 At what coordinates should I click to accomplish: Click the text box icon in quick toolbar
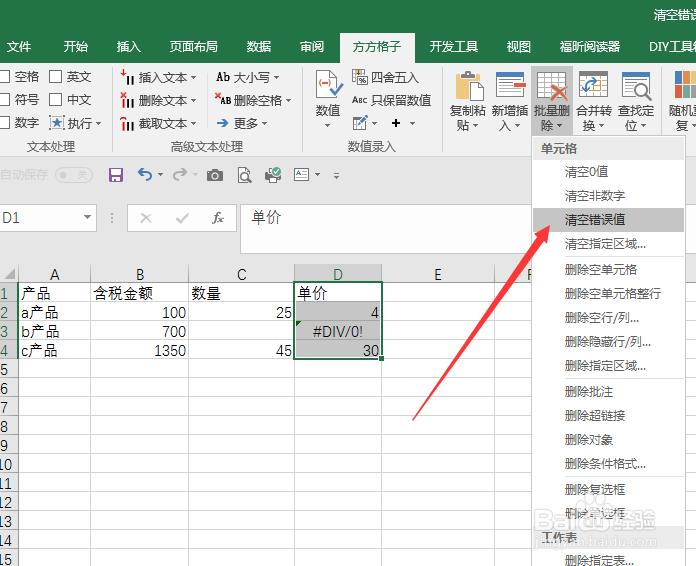coord(301,174)
